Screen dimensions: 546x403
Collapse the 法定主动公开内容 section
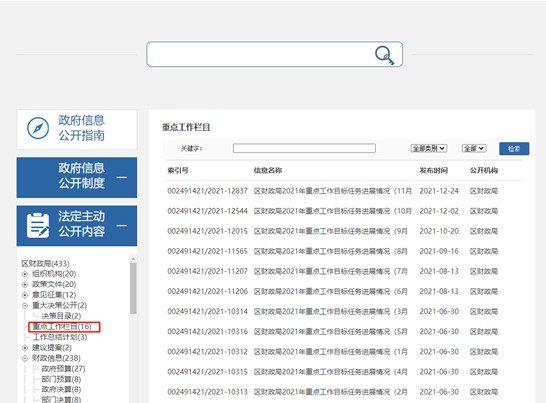(x=121, y=226)
